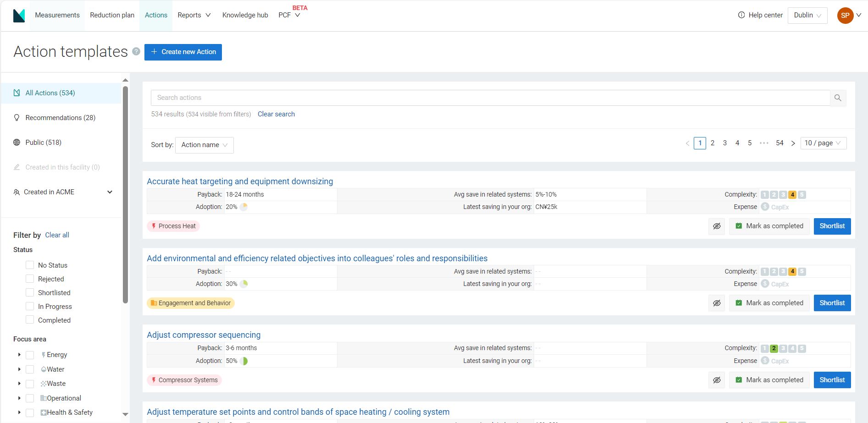Go to the Reduction plan tab

pos(112,15)
